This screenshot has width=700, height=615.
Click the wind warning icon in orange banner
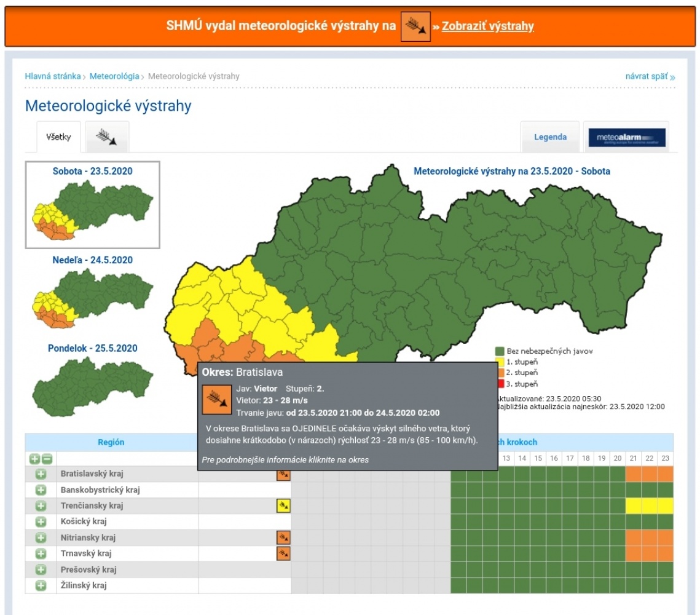click(415, 27)
